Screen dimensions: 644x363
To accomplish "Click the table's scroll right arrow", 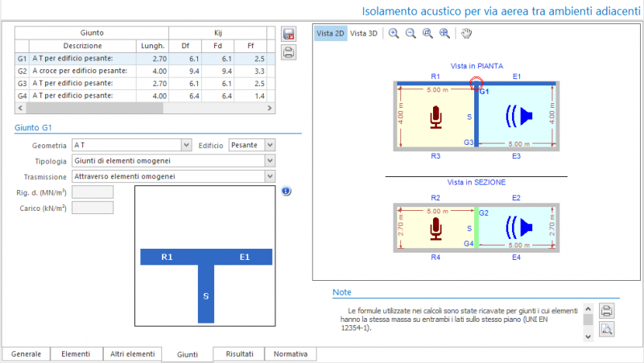I will coord(270,108).
